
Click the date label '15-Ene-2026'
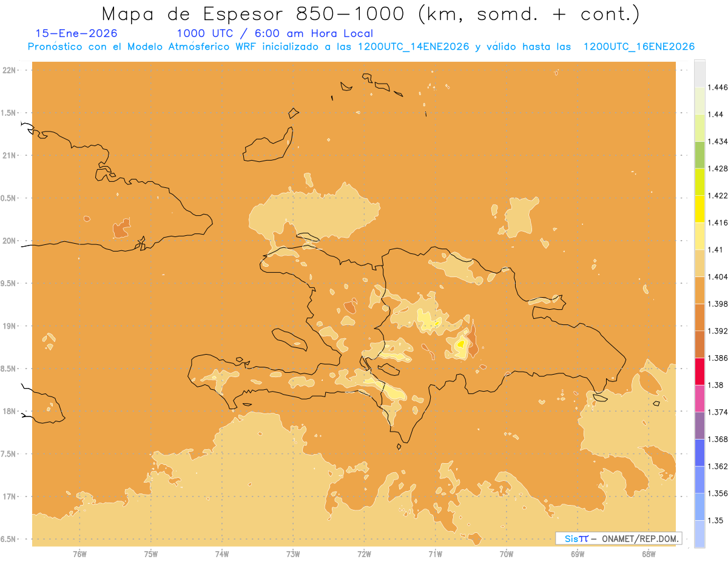click(x=76, y=33)
